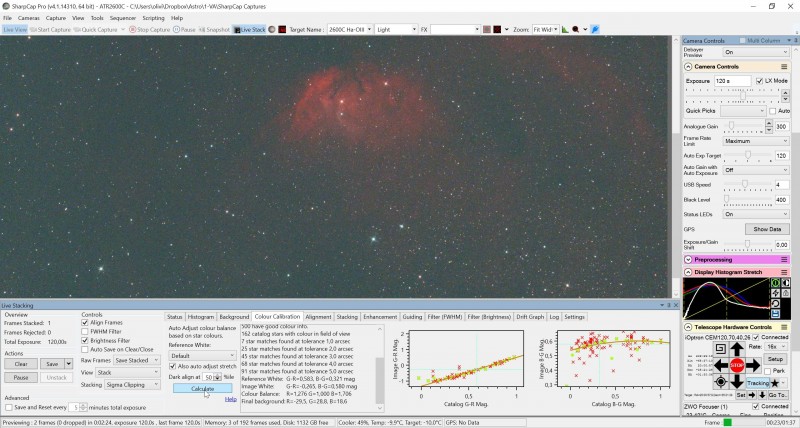The height and width of the screenshot is (428, 800).
Task: Enable the Auto exposure checkbox
Action: point(772,111)
